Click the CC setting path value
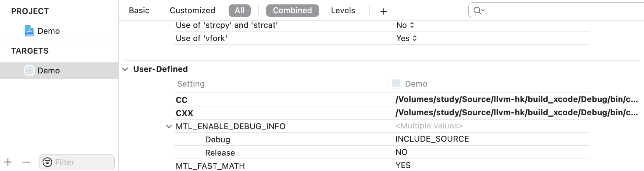 coord(516,99)
